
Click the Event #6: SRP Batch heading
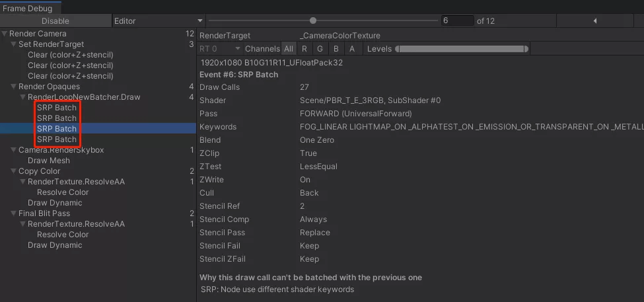pos(239,75)
